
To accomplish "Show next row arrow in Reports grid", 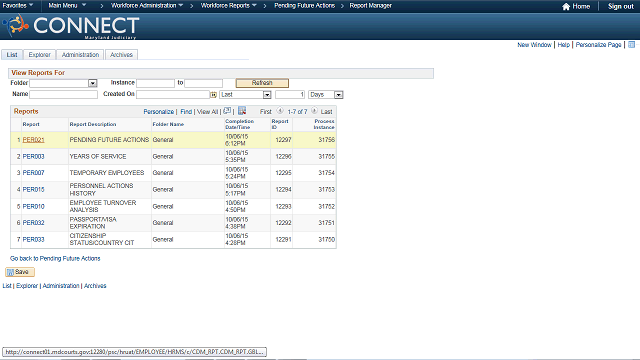I will pos(314,111).
